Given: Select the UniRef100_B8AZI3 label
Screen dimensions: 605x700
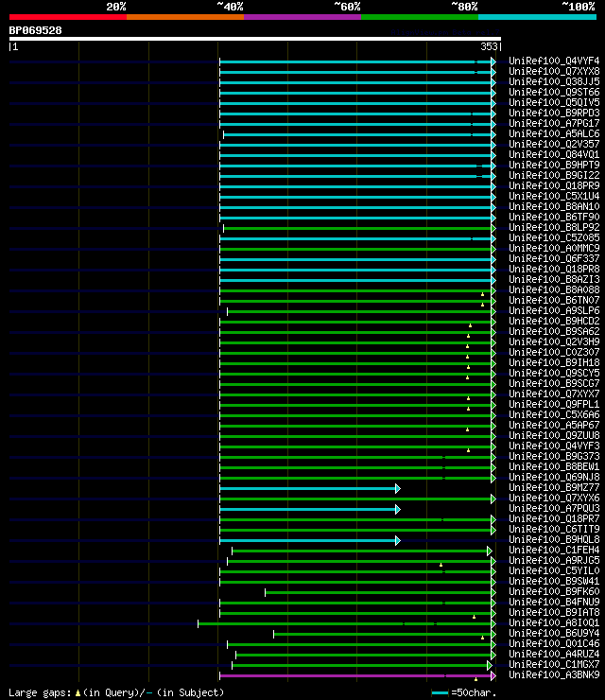Looking at the screenshot, I should pyautogui.click(x=554, y=279).
